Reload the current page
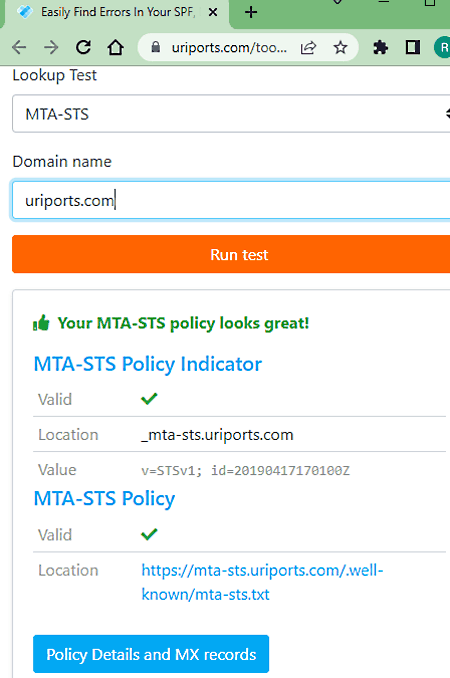The width and height of the screenshot is (450, 678). tap(83, 47)
